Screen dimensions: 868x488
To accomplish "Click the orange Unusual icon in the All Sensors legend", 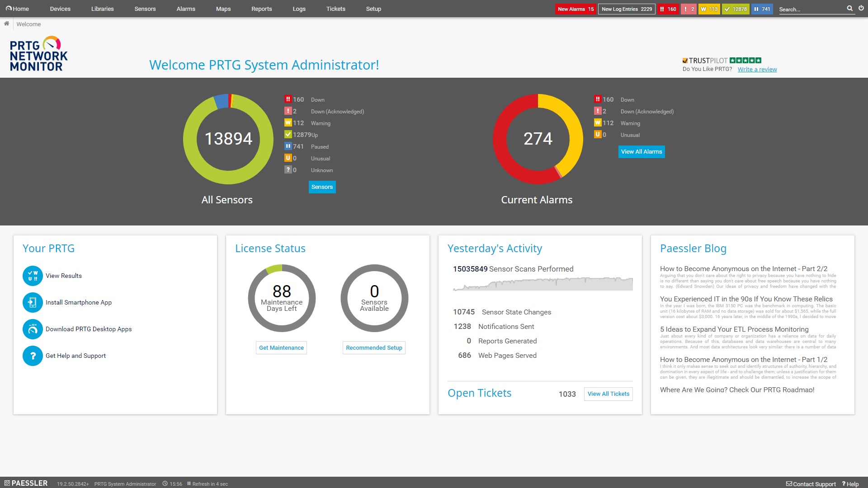I will click(x=288, y=158).
